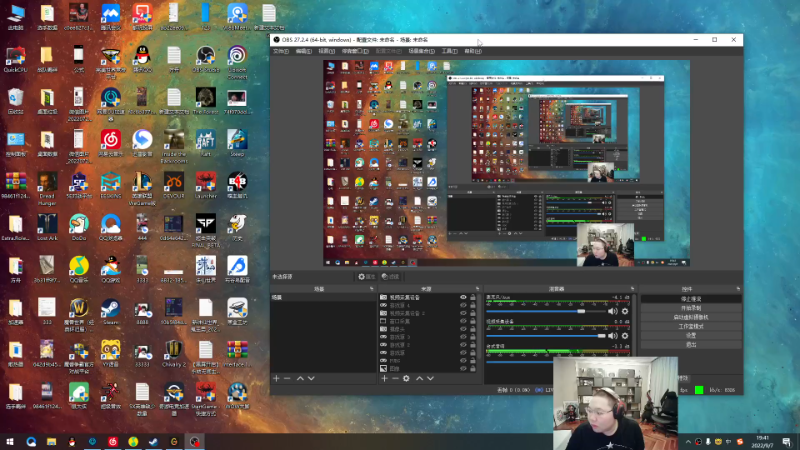The image size is (800, 450).
Task: Add a new source with the plus icon
Action: 384,379
